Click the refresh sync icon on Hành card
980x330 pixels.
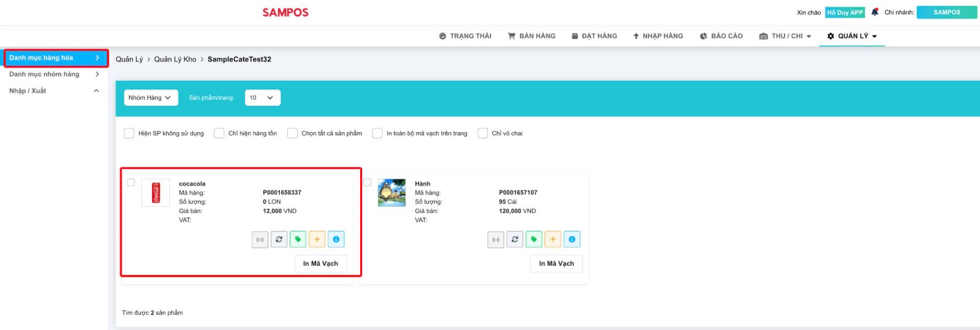(514, 239)
